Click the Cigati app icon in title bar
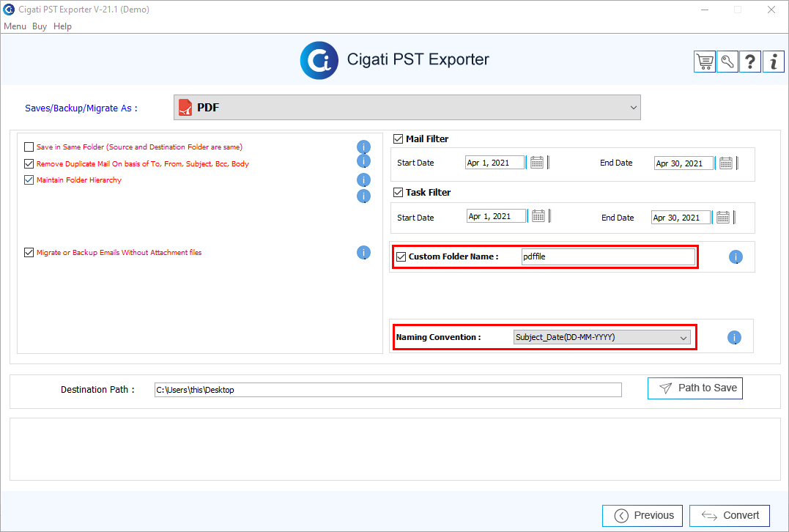This screenshot has height=532, width=789. coord(9,9)
